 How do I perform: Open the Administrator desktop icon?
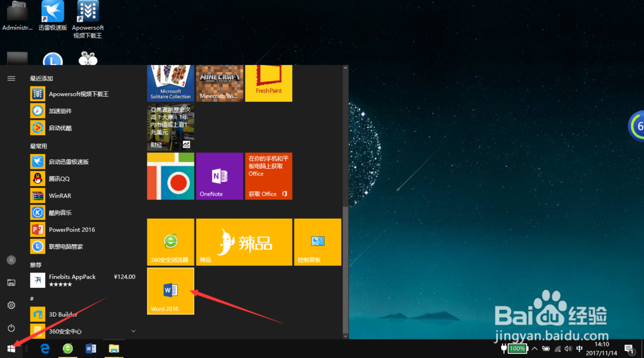pos(17,16)
